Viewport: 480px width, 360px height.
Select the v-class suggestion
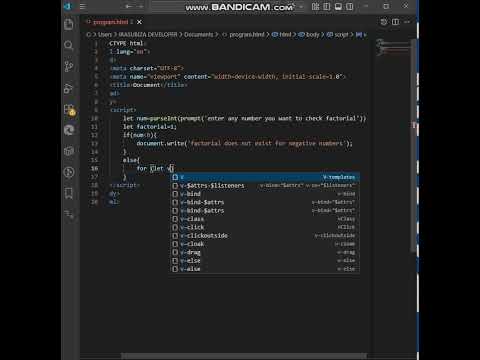(x=265, y=219)
